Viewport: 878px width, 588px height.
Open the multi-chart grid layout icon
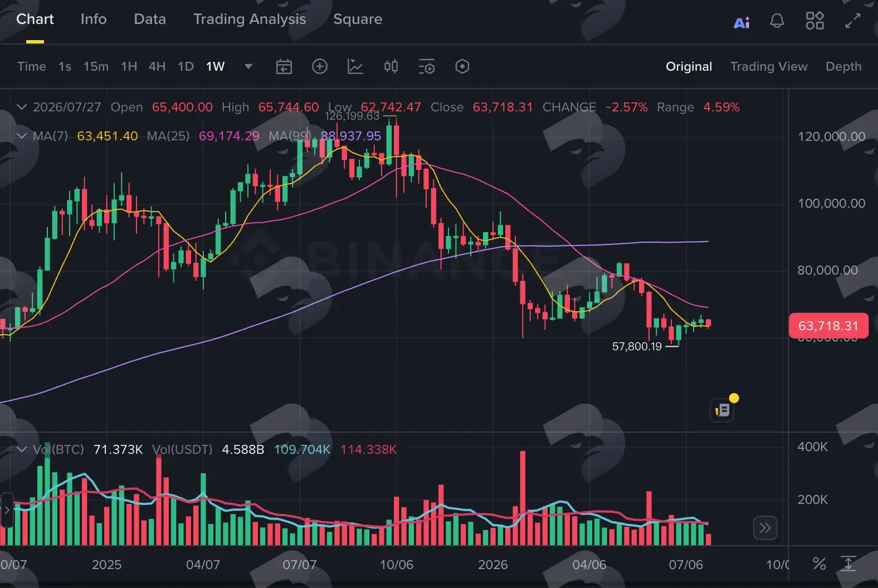coord(814,21)
